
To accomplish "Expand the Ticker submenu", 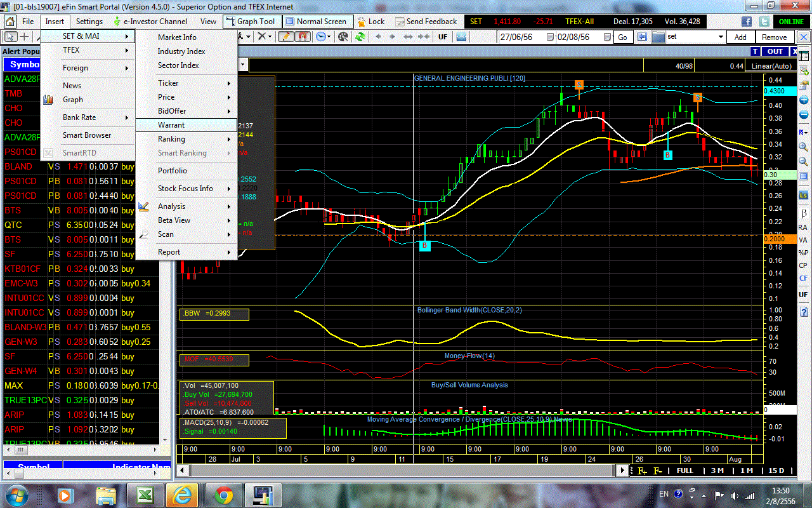I will [187, 83].
